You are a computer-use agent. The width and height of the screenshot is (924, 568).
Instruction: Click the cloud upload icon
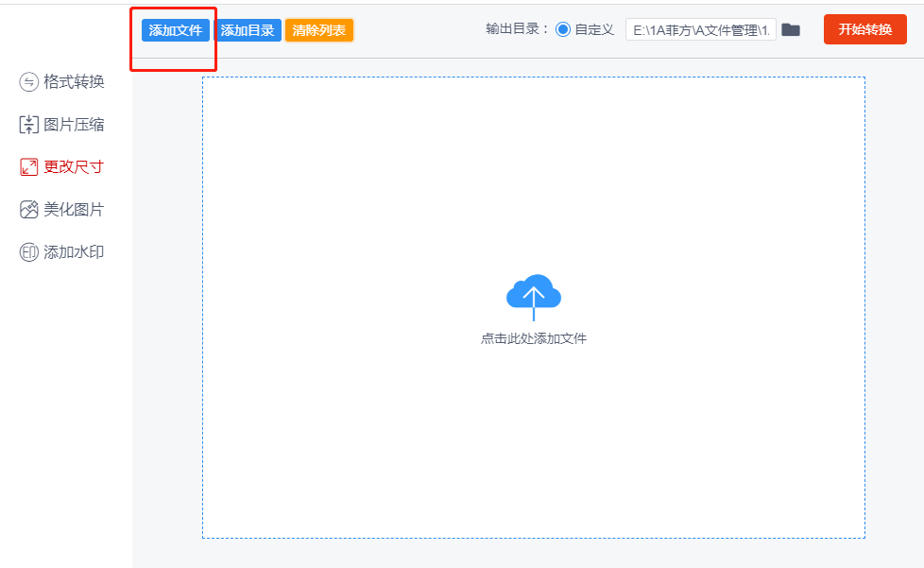534,297
